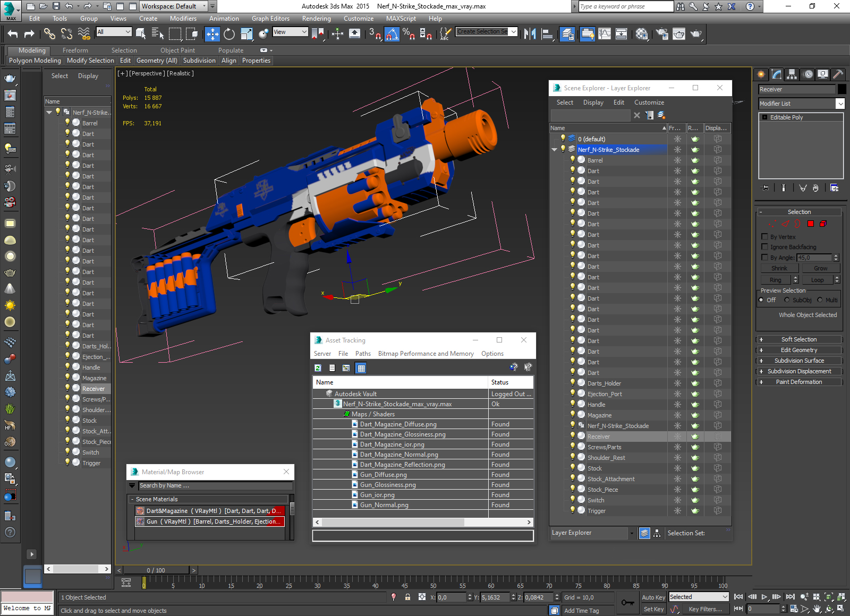Toggle lightbulb of Barrel in Layer Explorer
This screenshot has height=616, width=850.
pos(573,160)
